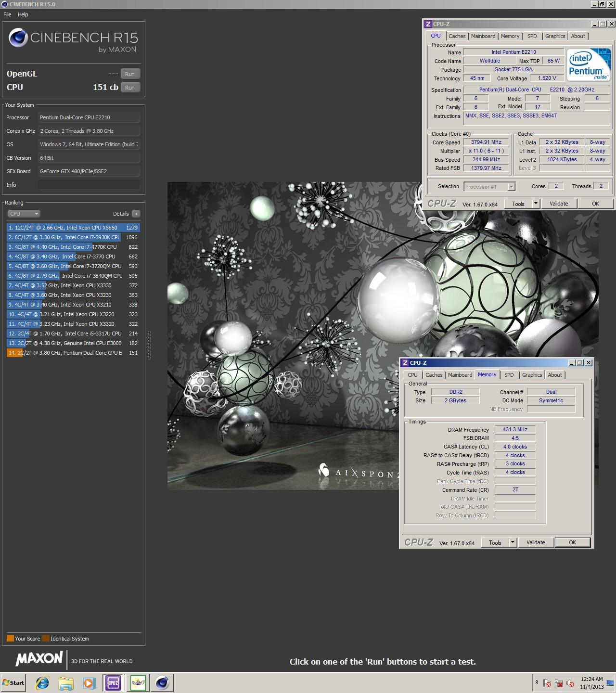The width and height of the screenshot is (616, 693).
Task: Select highlighted Pentium Dual-Core ranking row
Action: 73,353
